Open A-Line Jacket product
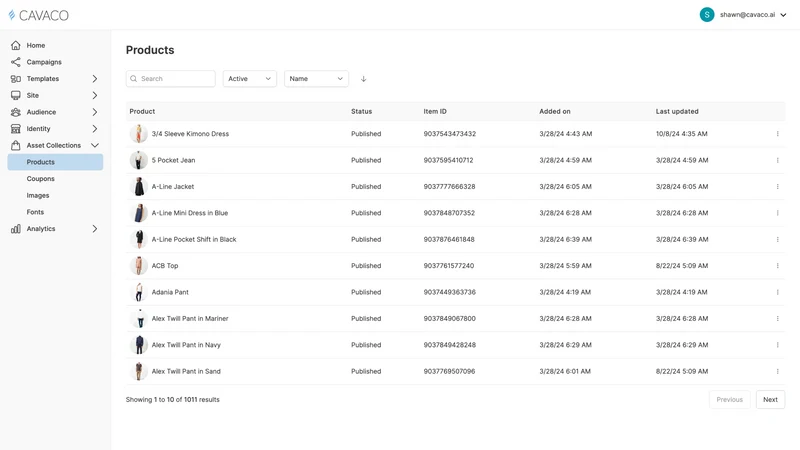This screenshot has width=800, height=450. coord(173,187)
